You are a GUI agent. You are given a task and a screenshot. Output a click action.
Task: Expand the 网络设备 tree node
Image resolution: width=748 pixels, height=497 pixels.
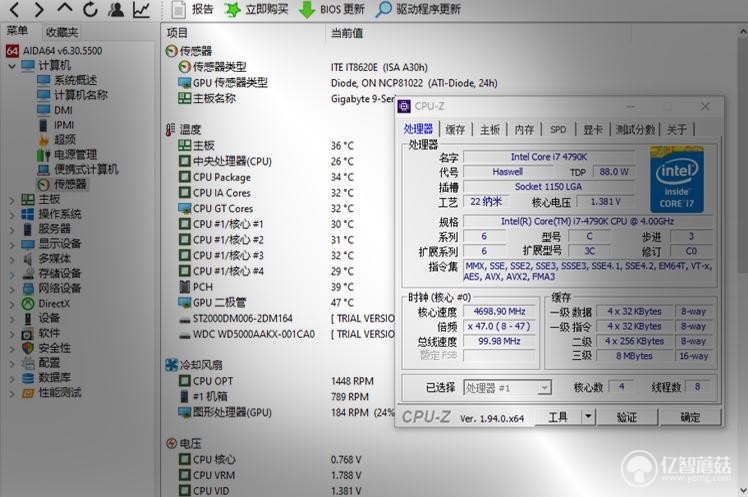(x=12, y=290)
